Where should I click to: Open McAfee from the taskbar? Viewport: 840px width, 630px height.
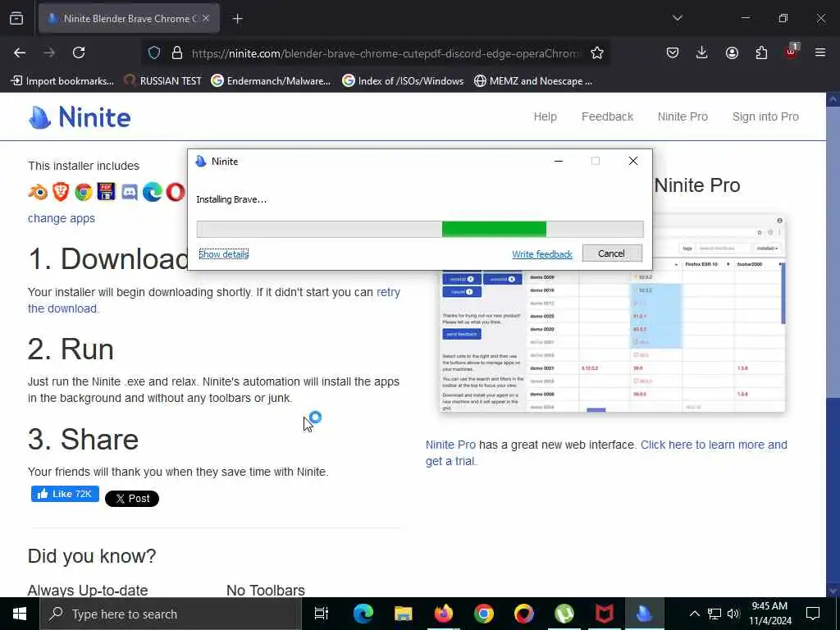pos(605,614)
